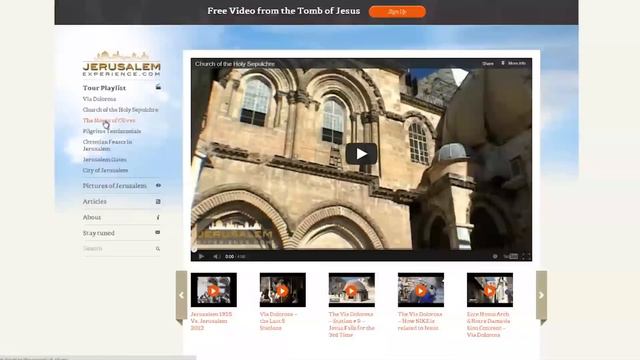
Task: Click the YouTube logo in player bar
Action: pyautogui.click(x=511, y=256)
